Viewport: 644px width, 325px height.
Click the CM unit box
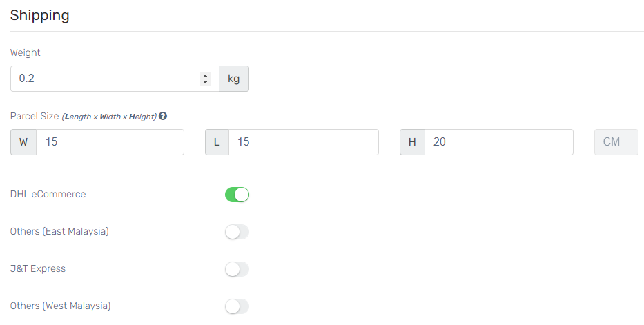tap(616, 142)
